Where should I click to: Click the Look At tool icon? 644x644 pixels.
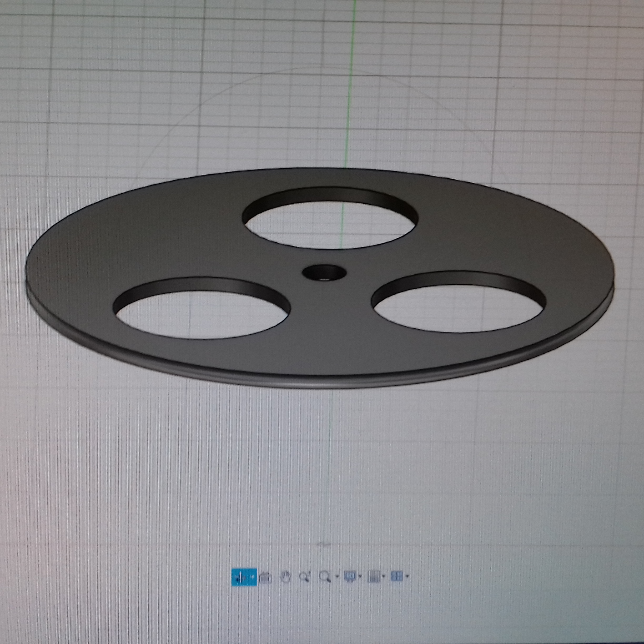click(x=265, y=577)
